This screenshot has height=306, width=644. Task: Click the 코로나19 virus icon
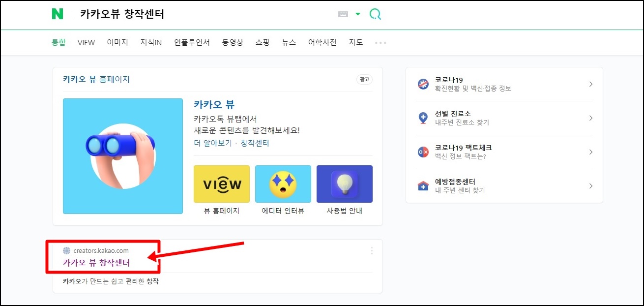point(423,84)
